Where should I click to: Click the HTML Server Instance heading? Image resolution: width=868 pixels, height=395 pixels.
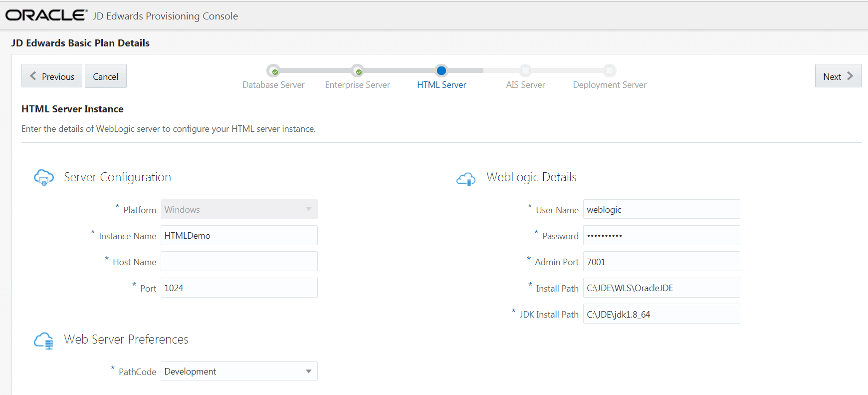tap(72, 109)
